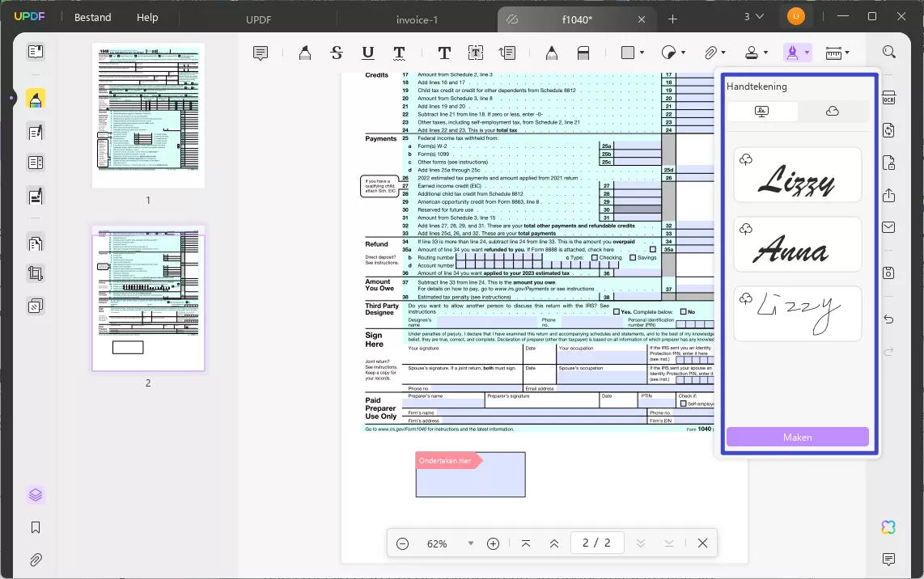This screenshot has height=579, width=924.
Task: Tick the Form 8888 attached checkbox on line 35a
Action: coord(653,249)
